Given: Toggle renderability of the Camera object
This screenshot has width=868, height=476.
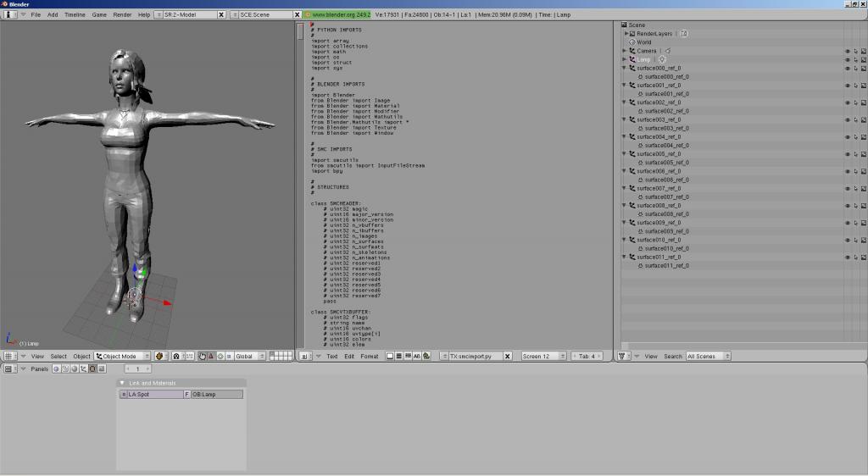Looking at the screenshot, I should [863, 51].
